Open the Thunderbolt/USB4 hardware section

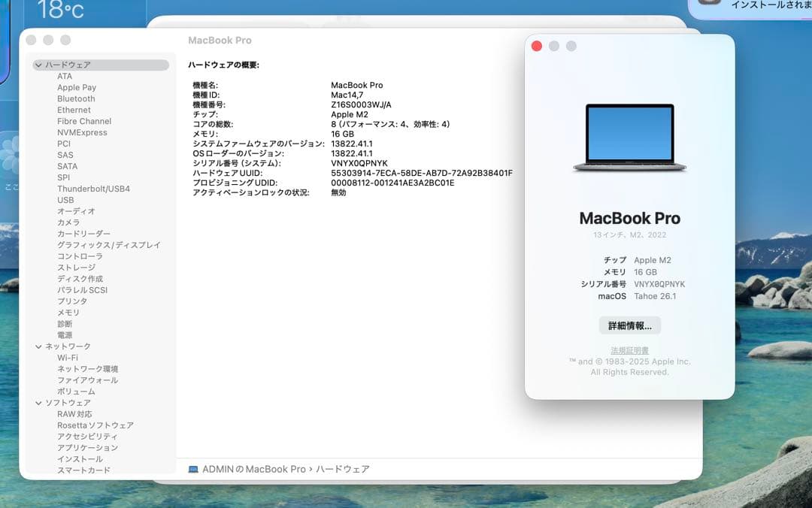[92, 189]
